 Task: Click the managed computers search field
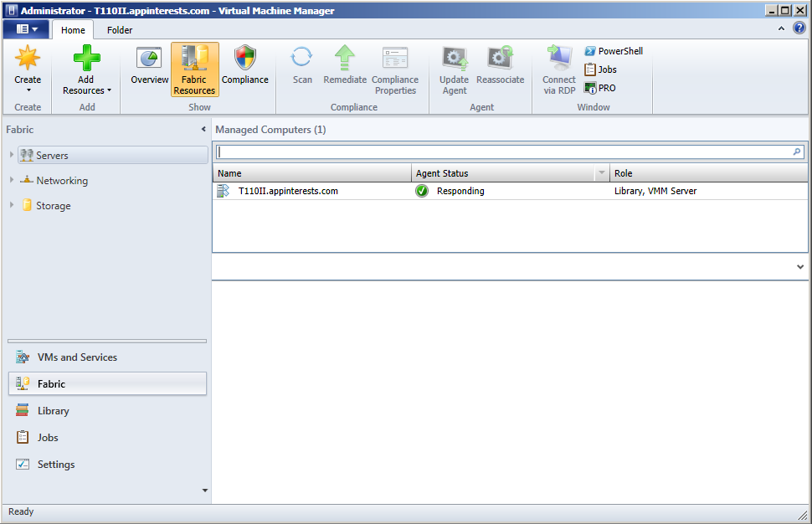coord(502,152)
